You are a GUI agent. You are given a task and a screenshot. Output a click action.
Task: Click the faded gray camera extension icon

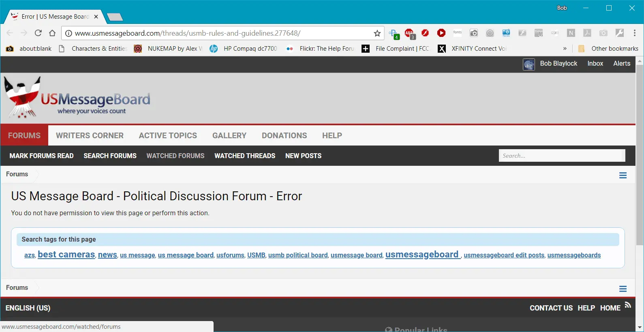click(603, 33)
